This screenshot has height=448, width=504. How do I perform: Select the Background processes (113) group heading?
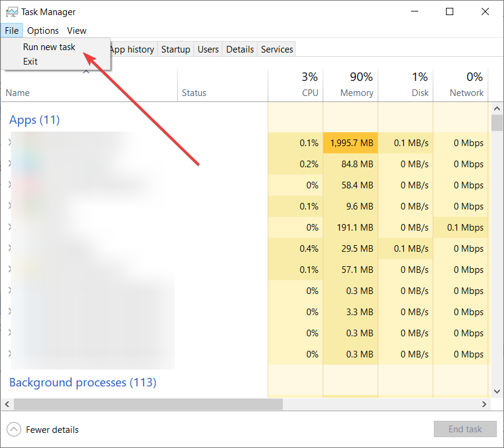point(83,382)
